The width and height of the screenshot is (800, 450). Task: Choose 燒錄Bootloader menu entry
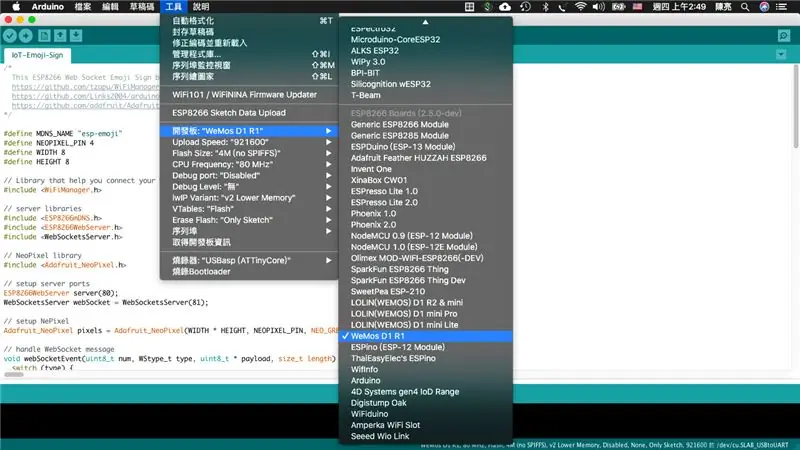click(249, 271)
